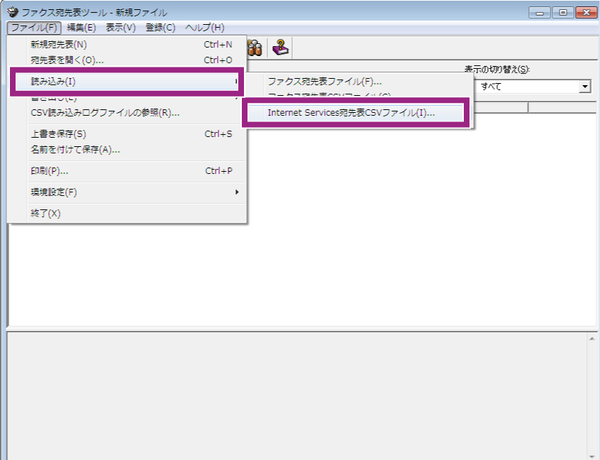Choose 宛先表を開く(O) menu entry
Viewport: 600px width, 460px height.
click(x=67, y=60)
